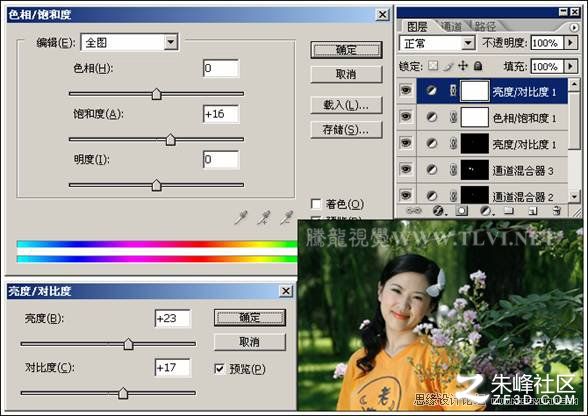Click the 存储(S)... button

point(346,130)
